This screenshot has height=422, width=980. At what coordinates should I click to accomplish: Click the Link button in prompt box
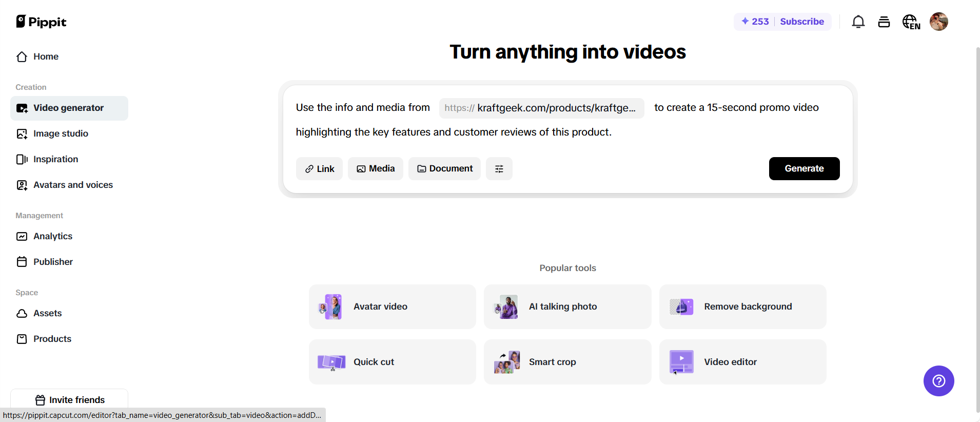pyautogui.click(x=319, y=168)
